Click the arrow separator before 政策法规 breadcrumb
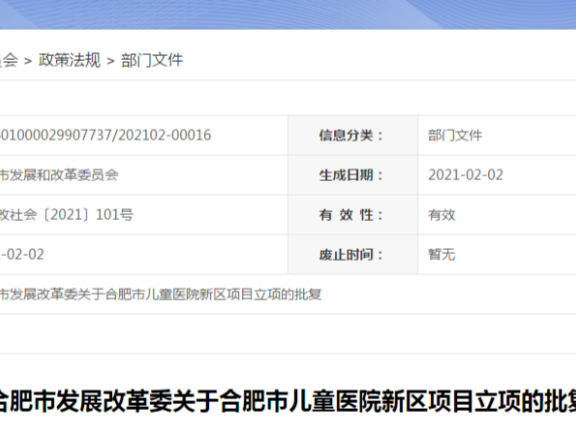 [x=28, y=61]
